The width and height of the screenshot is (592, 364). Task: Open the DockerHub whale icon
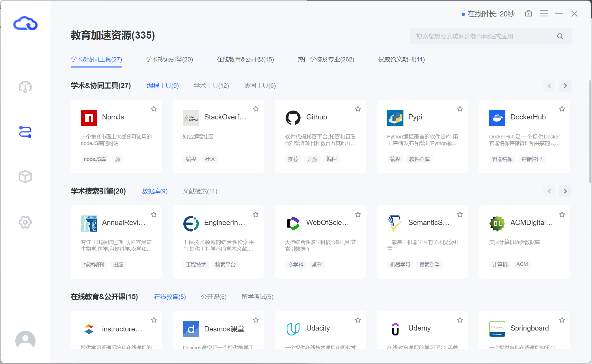pos(497,118)
